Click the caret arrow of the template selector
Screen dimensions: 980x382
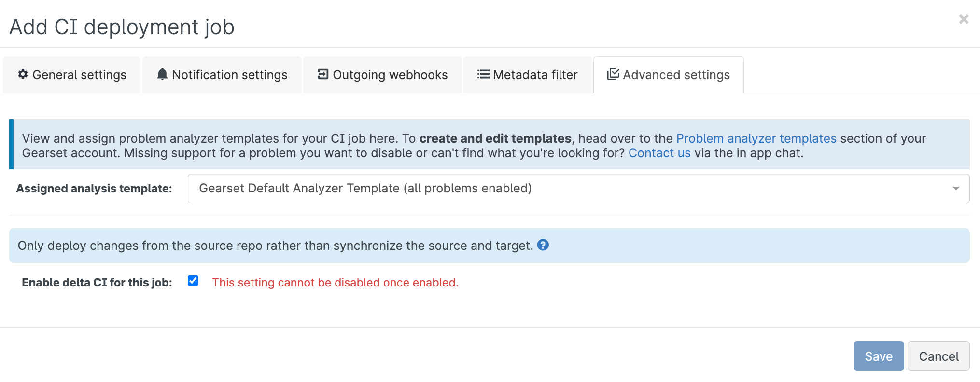point(955,189)
